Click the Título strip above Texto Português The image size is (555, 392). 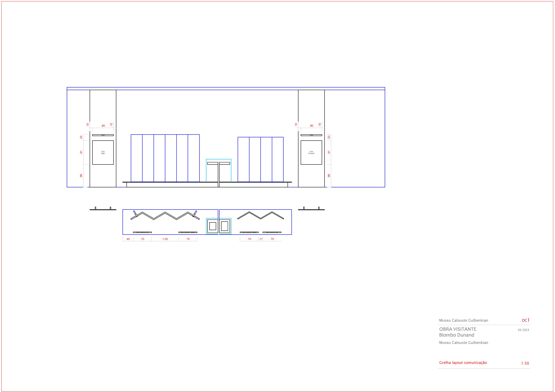coord(311,135)
